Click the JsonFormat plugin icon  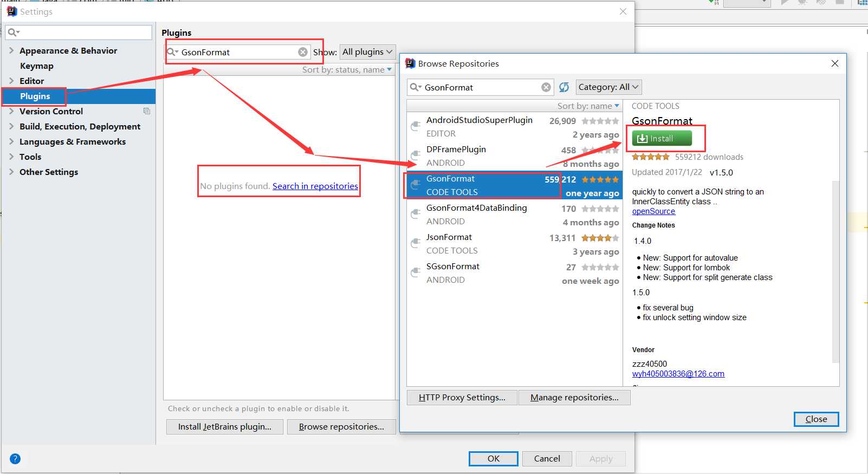[x=416, y=243]
